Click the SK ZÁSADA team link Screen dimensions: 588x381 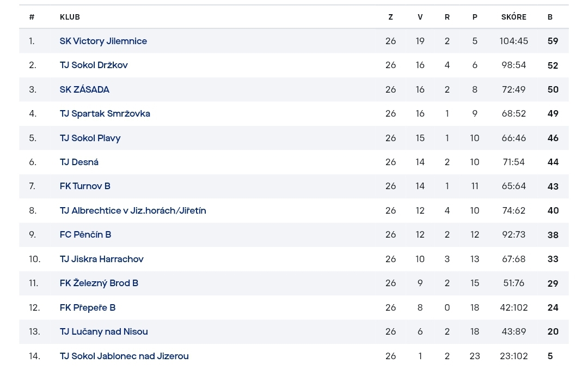[x=84, y=89]
